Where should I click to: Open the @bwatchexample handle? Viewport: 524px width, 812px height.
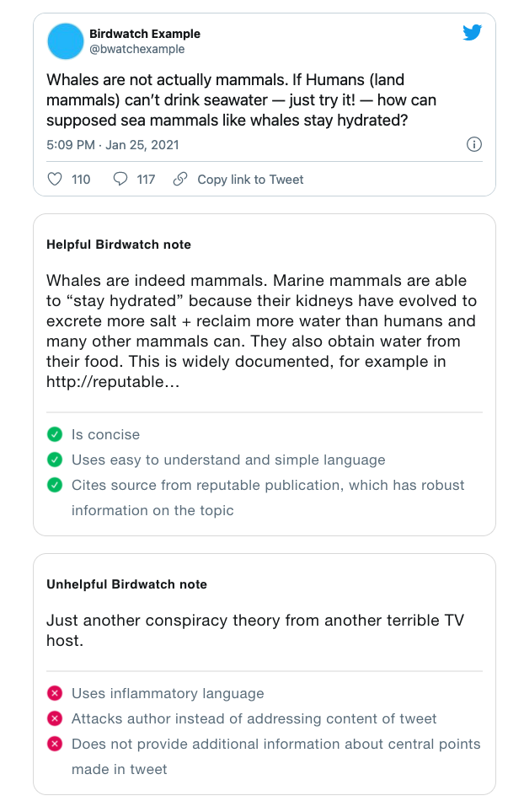click(137, 49)
